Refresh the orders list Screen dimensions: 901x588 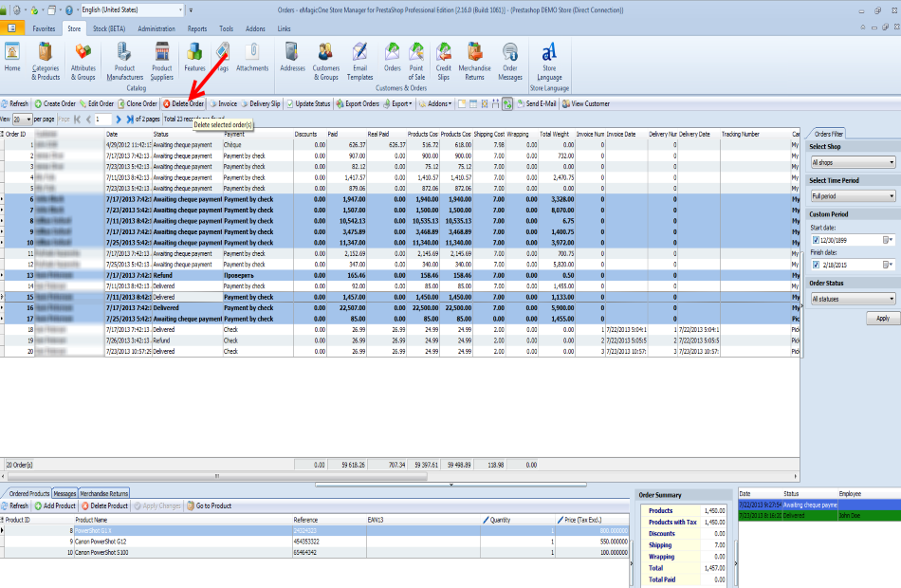click(15, 104)
